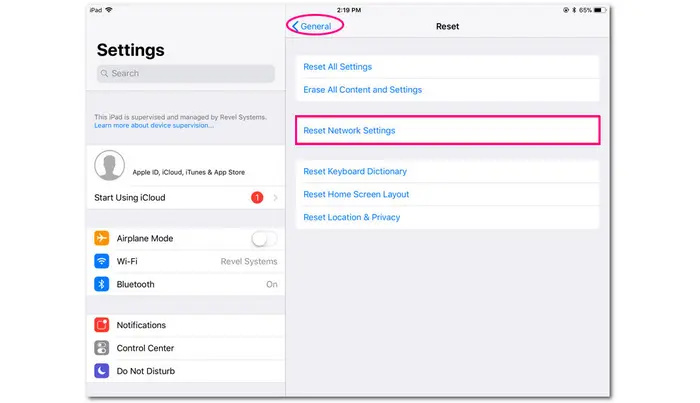Toggle the Airplane Mode switch
Image resolution: width=700 pixels, height=403 pixels.
click(x=264, y=239)
